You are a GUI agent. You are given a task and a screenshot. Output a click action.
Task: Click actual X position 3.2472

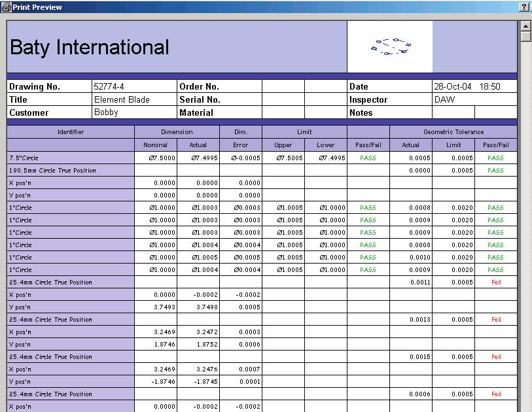pyautogui.click(x=207, y=332)
